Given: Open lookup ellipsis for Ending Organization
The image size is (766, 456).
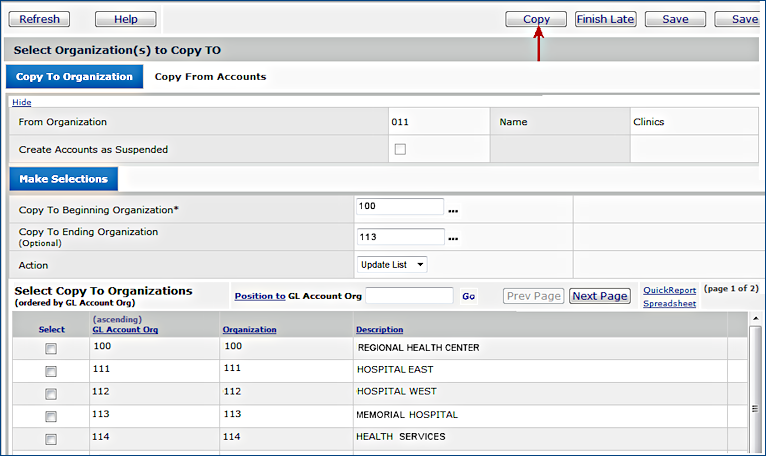Looking at the screenshot, I should tap(453, 238).
